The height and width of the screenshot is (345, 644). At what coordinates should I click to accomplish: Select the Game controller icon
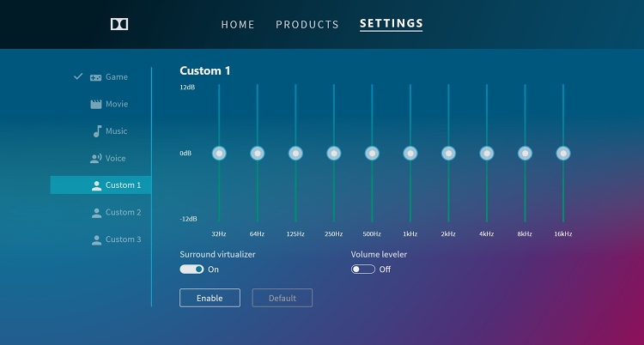tap(95, 77)
